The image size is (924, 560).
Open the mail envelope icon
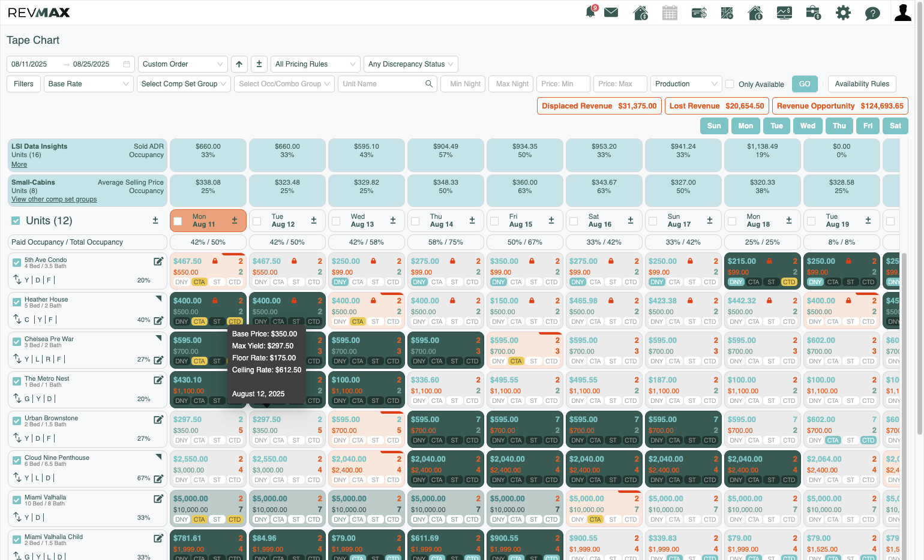tap(611, 13)
